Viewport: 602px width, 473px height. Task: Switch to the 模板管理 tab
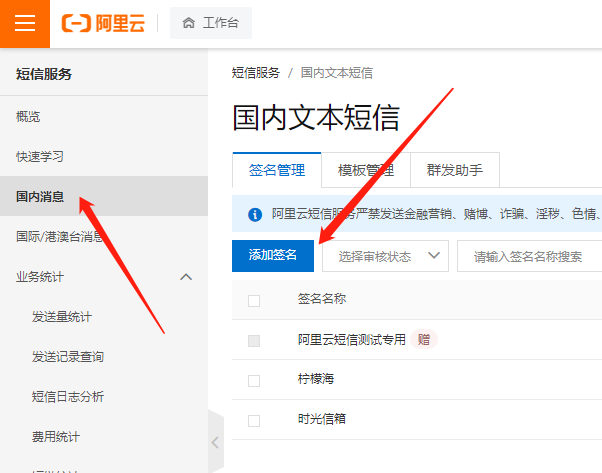click(x=366, y=170)
